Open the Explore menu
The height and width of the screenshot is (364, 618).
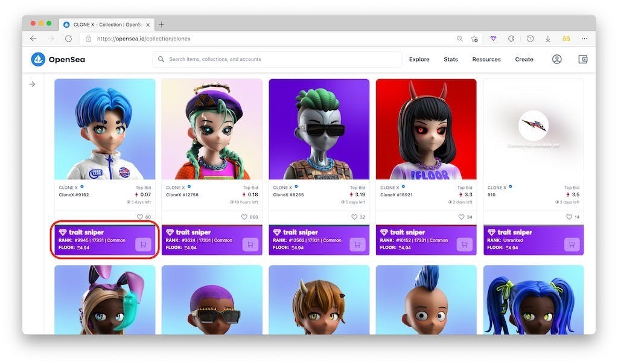click(x=419, y=59)
